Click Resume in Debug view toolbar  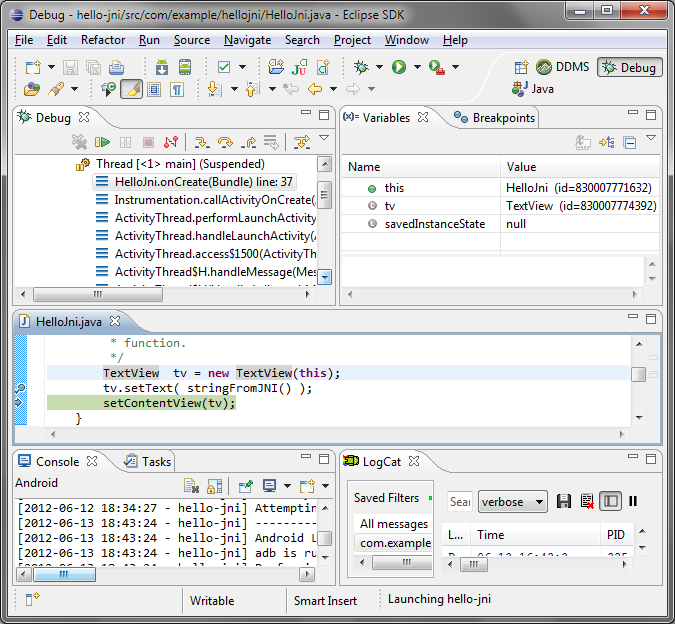[102, 142]
